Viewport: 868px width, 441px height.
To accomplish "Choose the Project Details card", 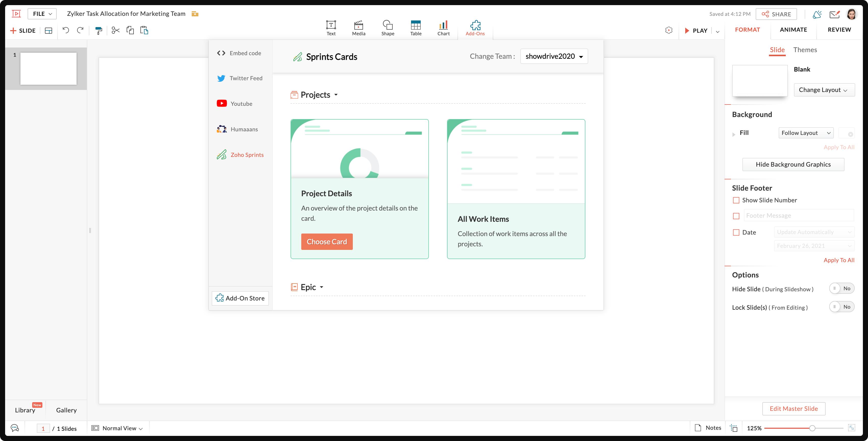I will point(327,241).
